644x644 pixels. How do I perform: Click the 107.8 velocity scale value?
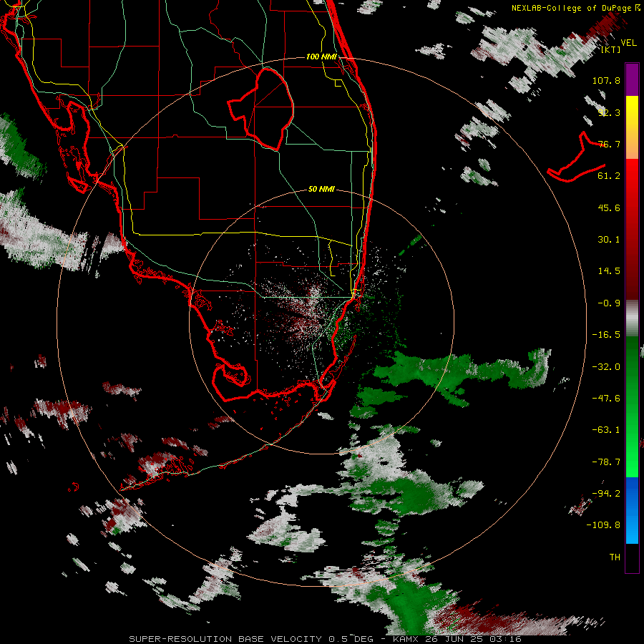click(606, 80)
